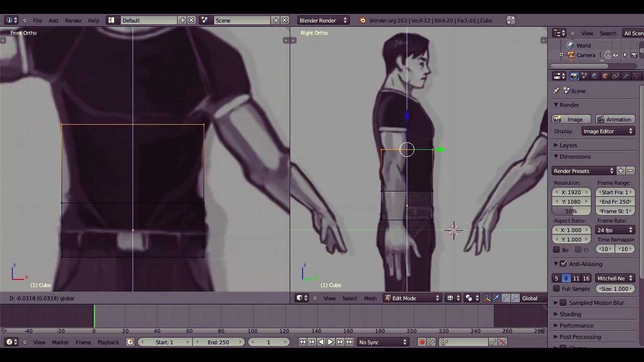Insert keyframe with the key icon

[493, 342]
